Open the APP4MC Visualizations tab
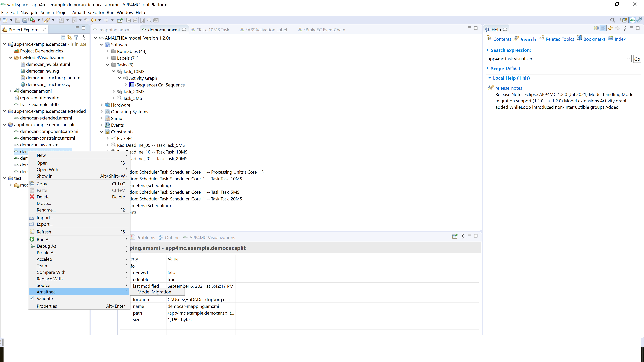This screenshot has height=362, width=644. pos(209,237)
